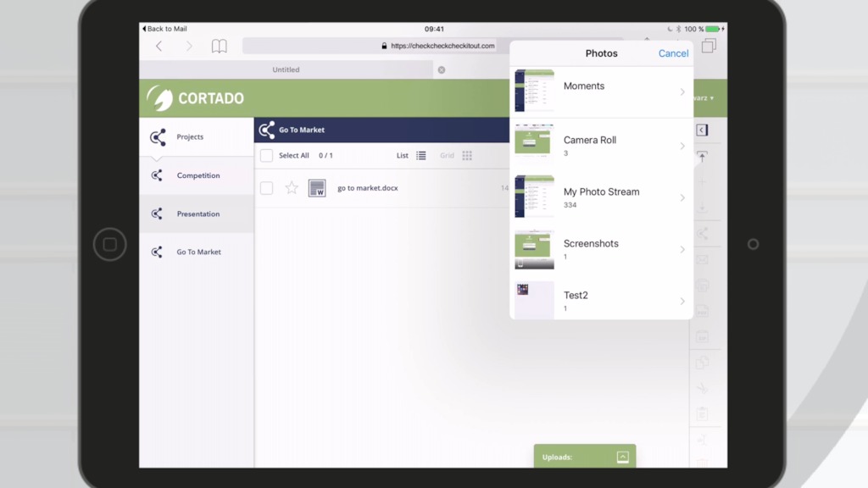The width and height of the screenshot is (868, 488).
Task: Click the Presentation project icon
Action: [x=157, y=213]
